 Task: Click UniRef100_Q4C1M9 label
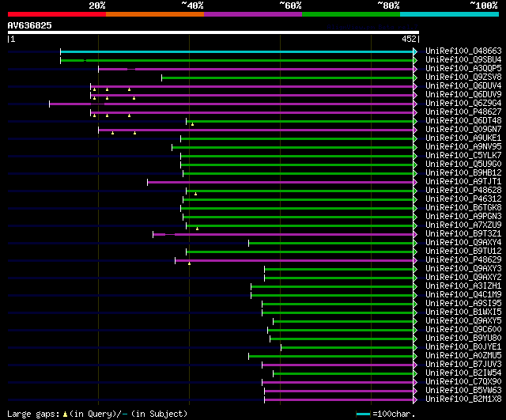point(463,295)
